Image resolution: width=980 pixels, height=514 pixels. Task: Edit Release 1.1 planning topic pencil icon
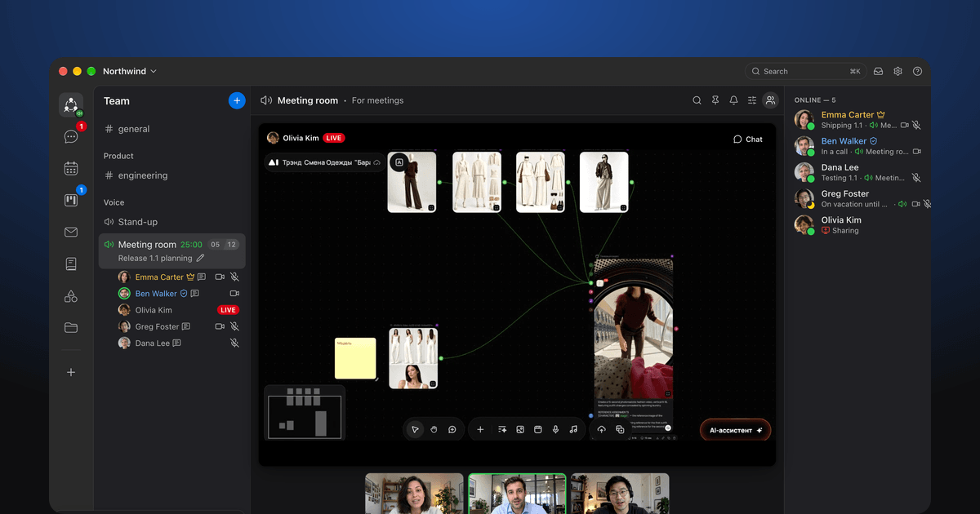(x=201, y=258)
